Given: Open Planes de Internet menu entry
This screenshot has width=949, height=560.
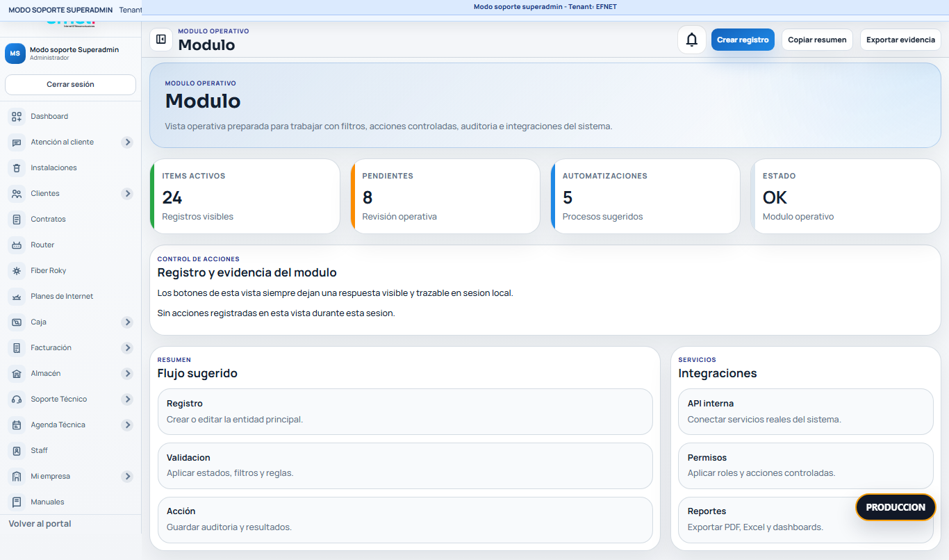Looking at the screenshot, I should (70, 297).
